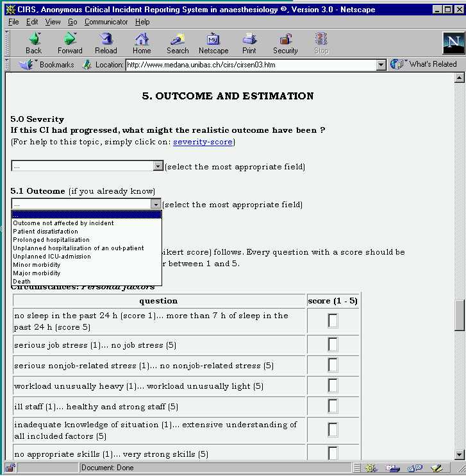Check score box for workload unusually heavy
Image resolution: width=466 pixels, height=476 pixels.
click(333, 386)
